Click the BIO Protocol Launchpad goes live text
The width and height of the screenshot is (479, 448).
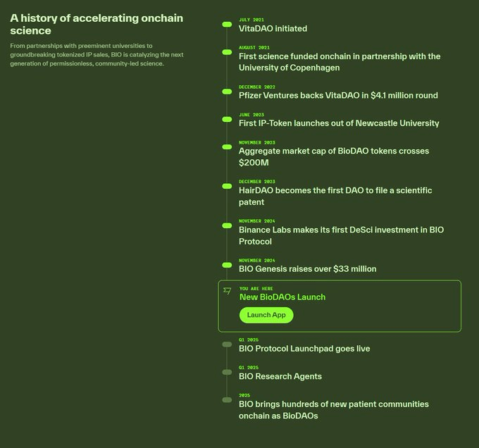pos(304,349)
